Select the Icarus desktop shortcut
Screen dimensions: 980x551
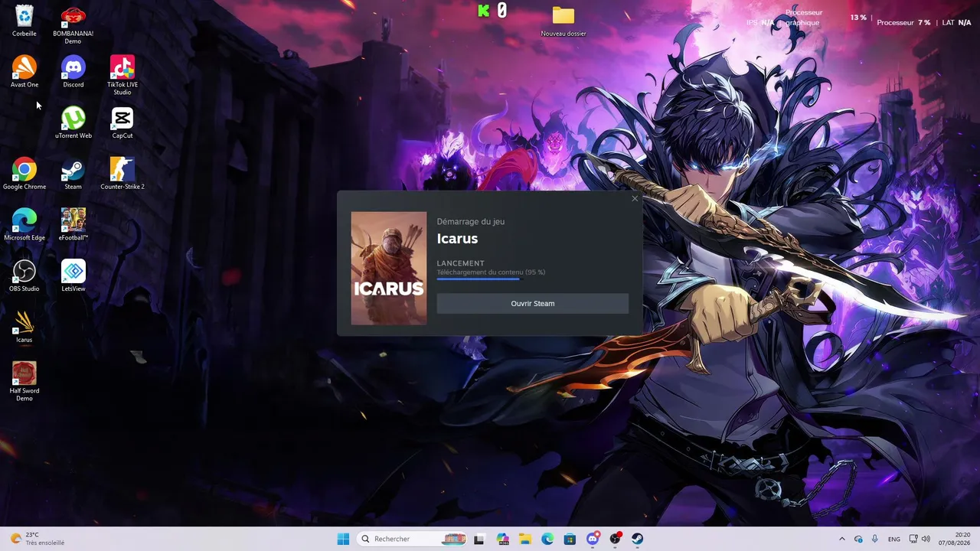24,327
